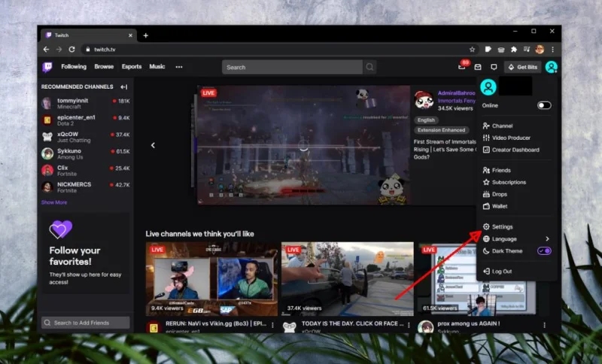The width and height of the screenshot is (602, 364).
Task: Collapse the Recommended Channels sidebar
Action: click(x=123, y=87)
